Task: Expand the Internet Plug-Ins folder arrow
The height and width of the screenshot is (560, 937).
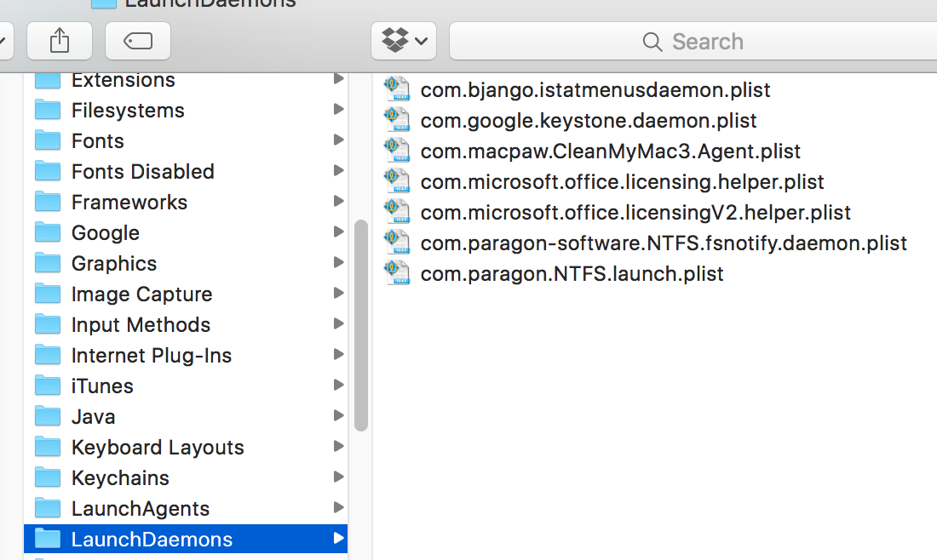Action: [x=338, y=355]
